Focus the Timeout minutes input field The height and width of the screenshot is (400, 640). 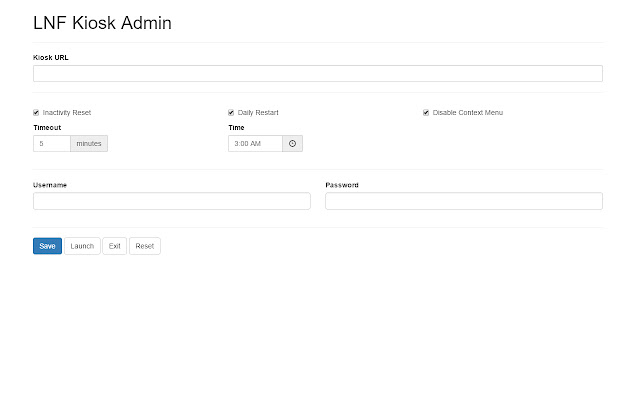(x=52, y=144)
